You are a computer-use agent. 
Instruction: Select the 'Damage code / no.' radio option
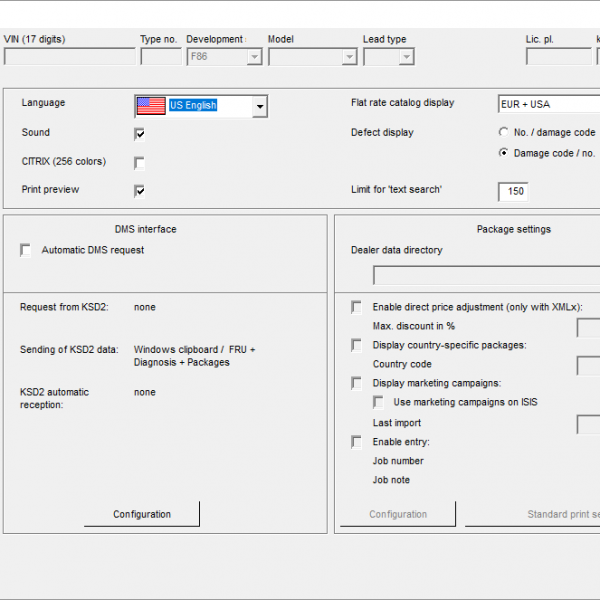point(503,153)
